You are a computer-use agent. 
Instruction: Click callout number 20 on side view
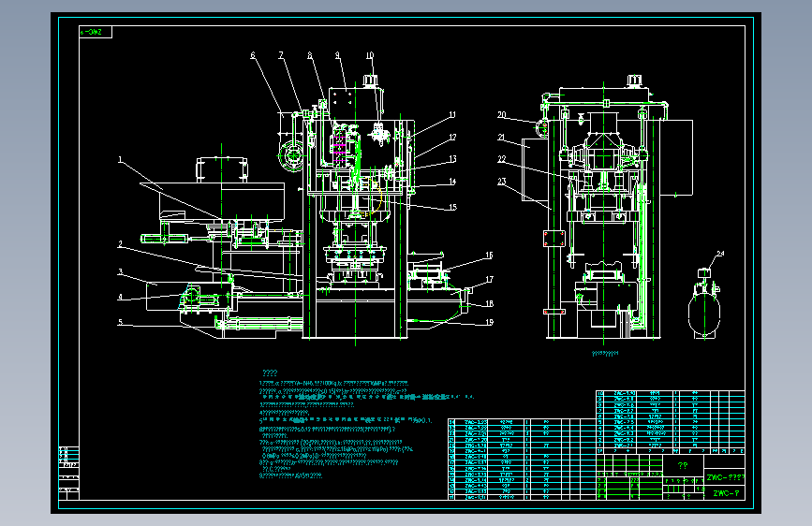click(501, 115)
